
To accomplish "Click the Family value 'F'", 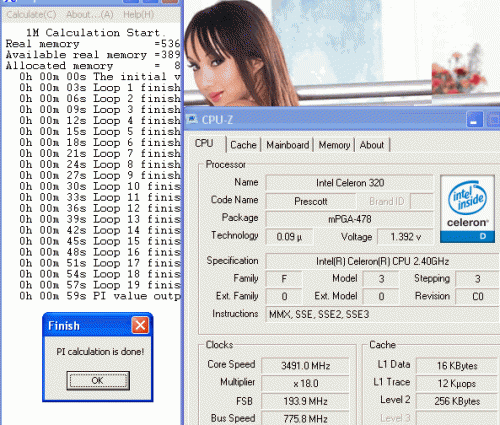I will pyautogui.click(x=284, y=279).
